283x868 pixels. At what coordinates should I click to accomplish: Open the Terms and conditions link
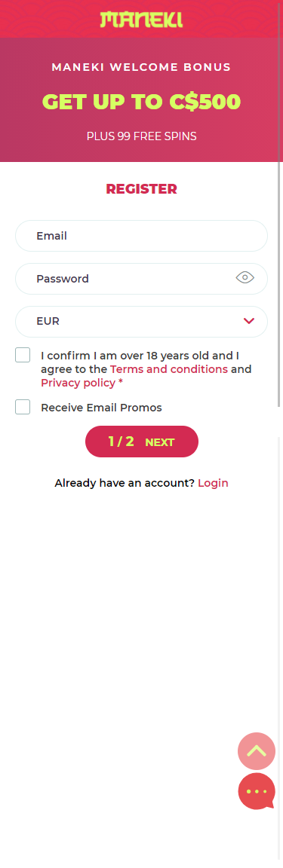[169, 369]
